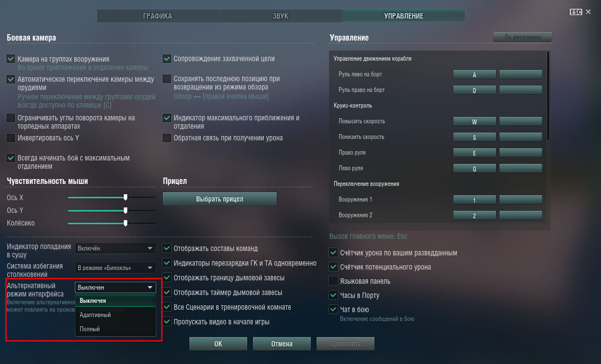Open Индикатор попадания в сушу dropdown
Viewport: 601px width, 364px height.
point(116,249)
